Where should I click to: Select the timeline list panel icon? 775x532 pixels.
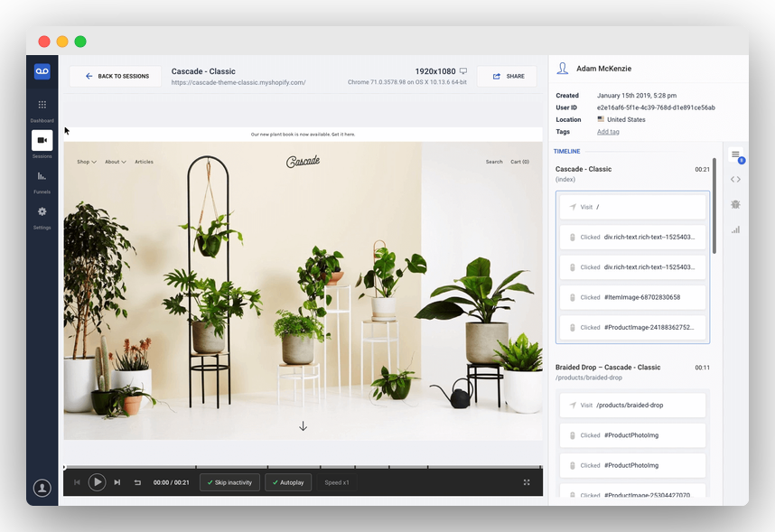735,154
